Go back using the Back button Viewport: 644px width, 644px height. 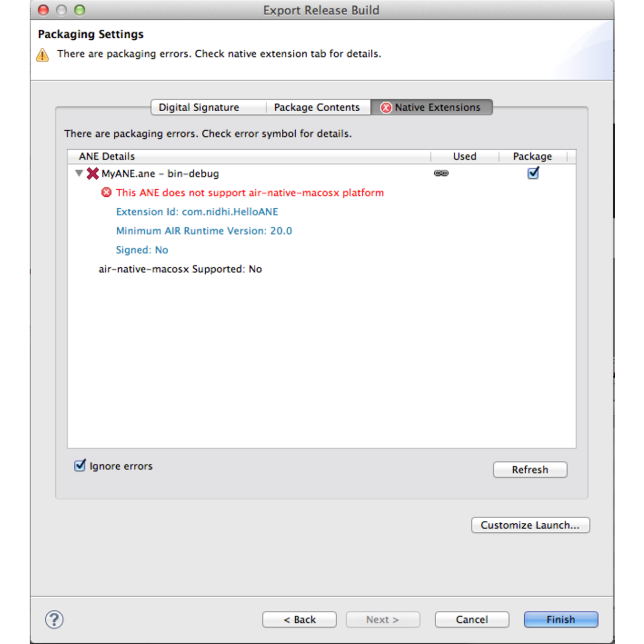point(299,619)
